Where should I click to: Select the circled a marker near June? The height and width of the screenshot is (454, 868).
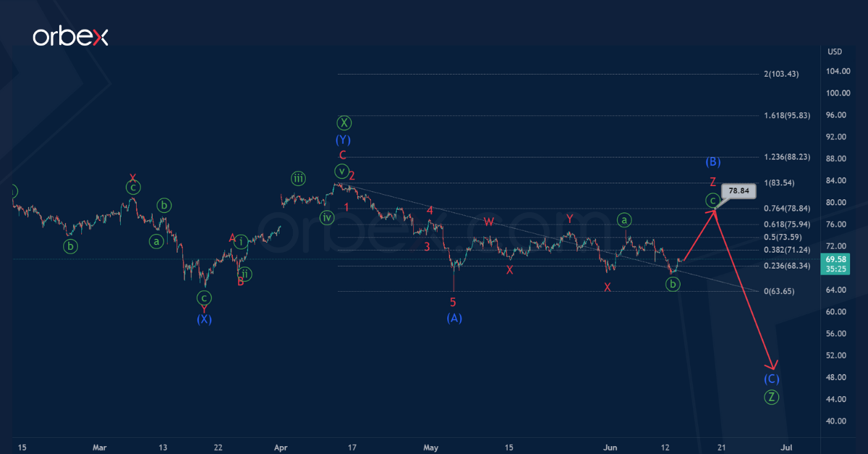pos(624,220)
